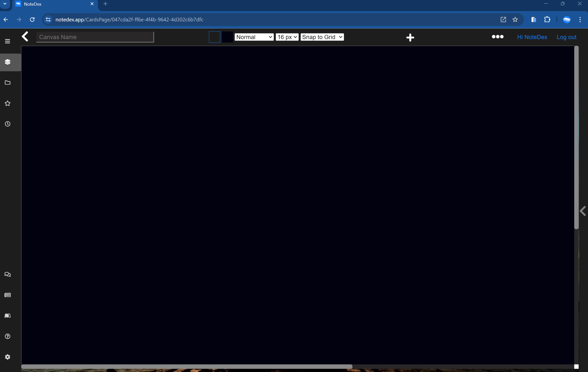Click the chat or comments icon
Screen dimensions: 588x372
tap(8, 274)
